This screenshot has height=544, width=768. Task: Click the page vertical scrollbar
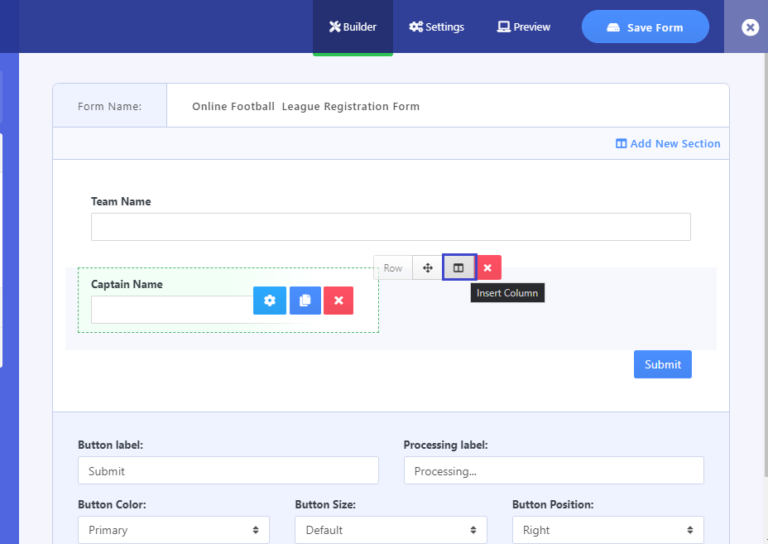[x=766, y=264]
